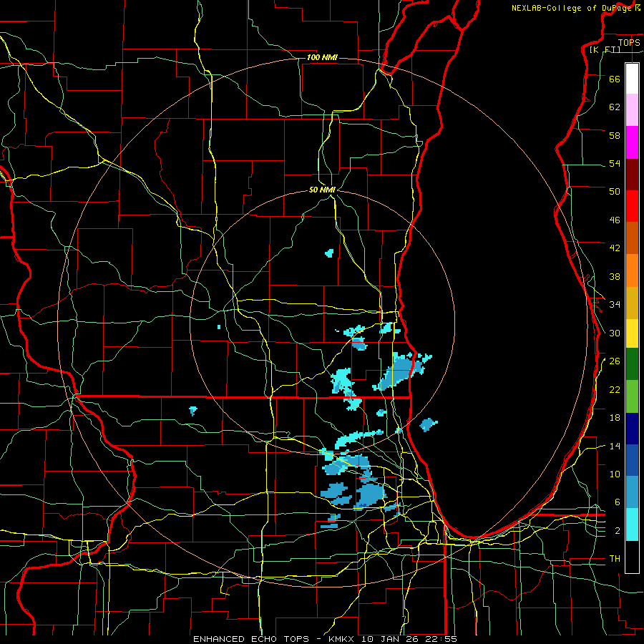Click the light pink legend color band

(x=632, y=110)
